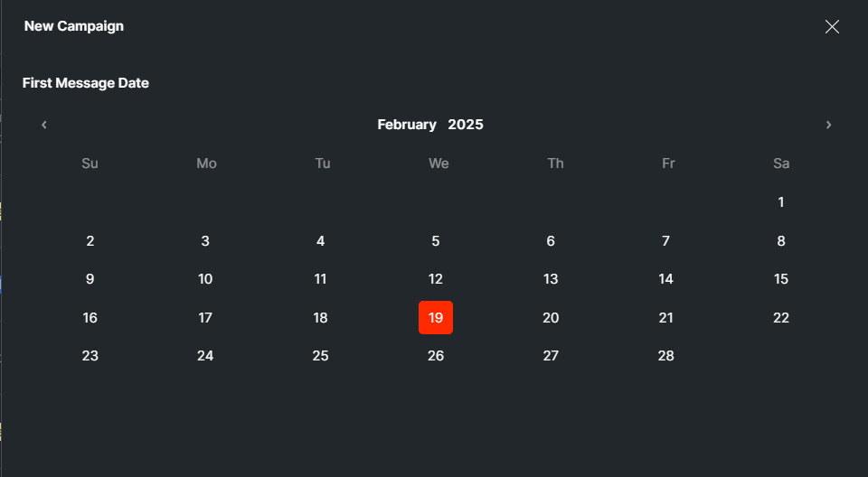Screen dimensions: 868x477
Task: Open the February month selector
Action: (x=407, y=125)
